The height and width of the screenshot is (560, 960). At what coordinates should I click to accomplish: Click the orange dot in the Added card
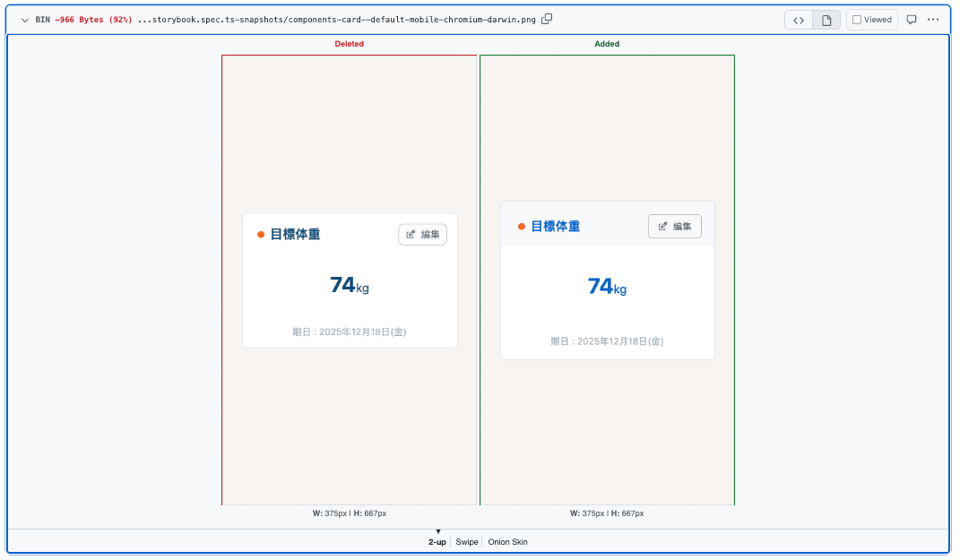[522, 227]
